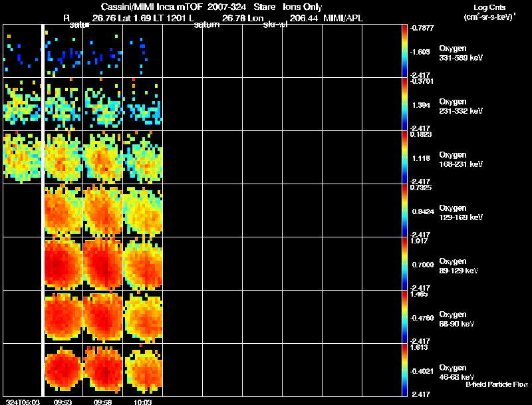532x405 pixels.
Task: Select the 05:03 Oxygen 231-332 keV image panel
Action: click(x=22, y=104)
